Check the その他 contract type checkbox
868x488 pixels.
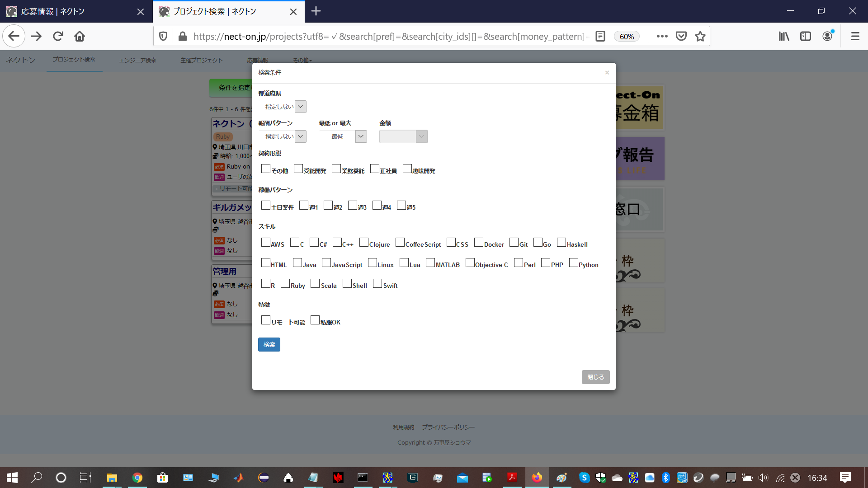pyautogui.click(x=266, y=169)
